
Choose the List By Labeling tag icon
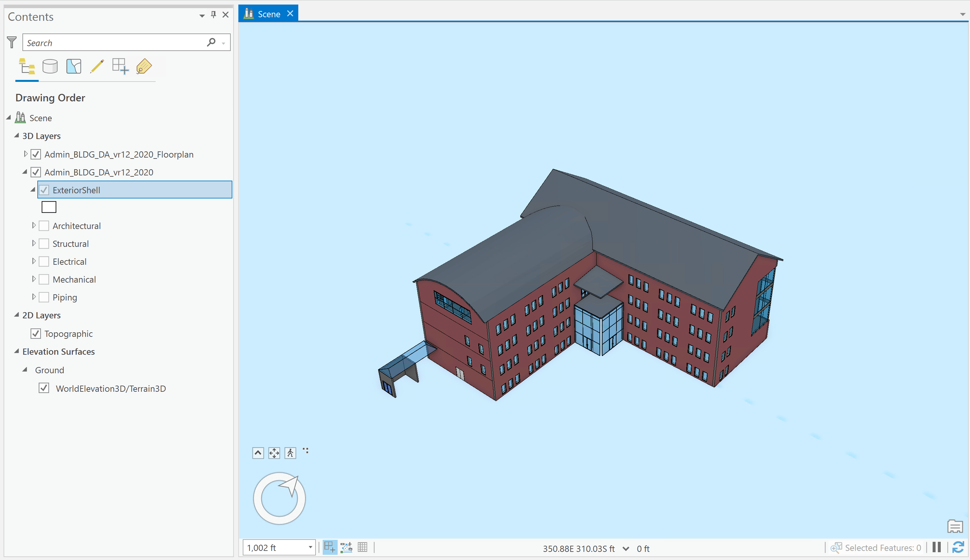tap(144, 67)
